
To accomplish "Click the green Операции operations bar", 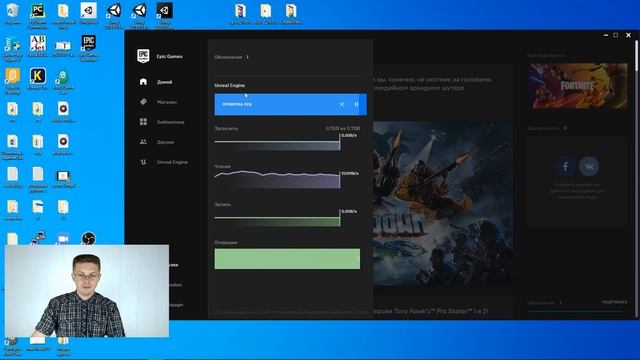I will click(287, 259).
